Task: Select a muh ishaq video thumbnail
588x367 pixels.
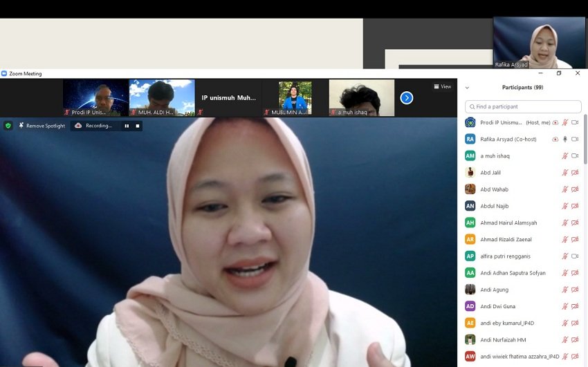Action: 362,97
